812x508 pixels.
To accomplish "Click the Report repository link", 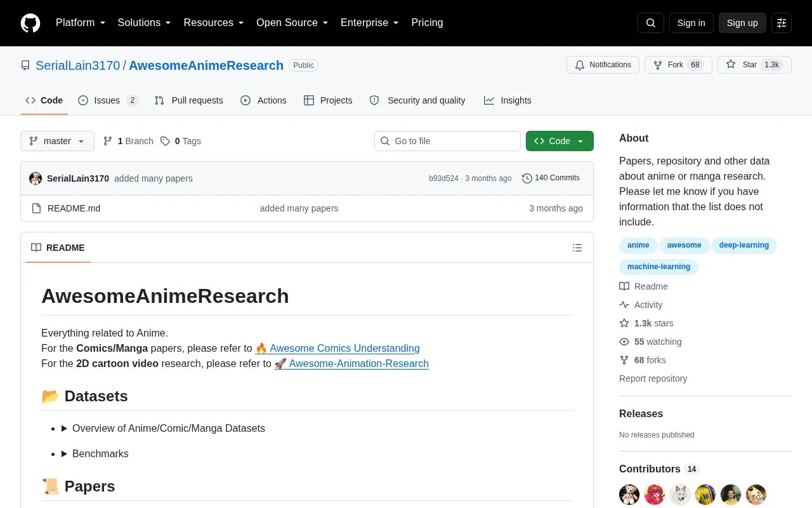I will pyautogui.click(x=653, y=378).
